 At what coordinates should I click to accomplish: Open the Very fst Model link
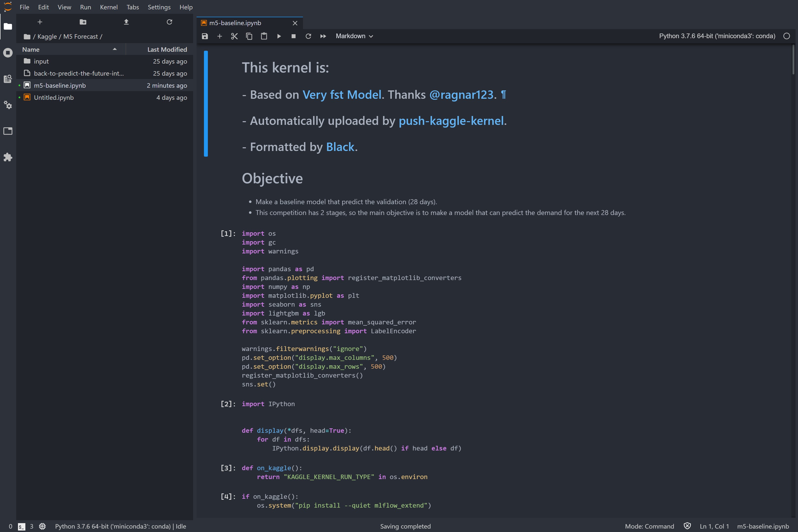(342, 95)
